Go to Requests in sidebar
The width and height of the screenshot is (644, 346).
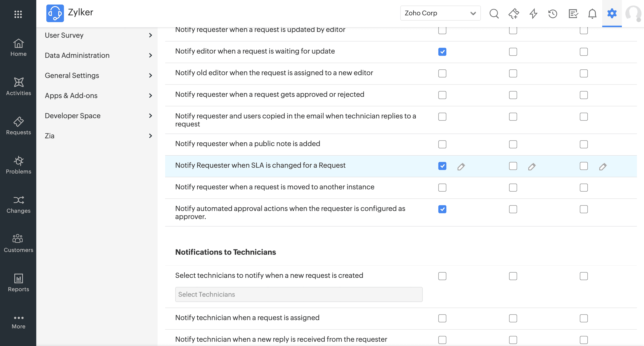click(x=18, y=126)
